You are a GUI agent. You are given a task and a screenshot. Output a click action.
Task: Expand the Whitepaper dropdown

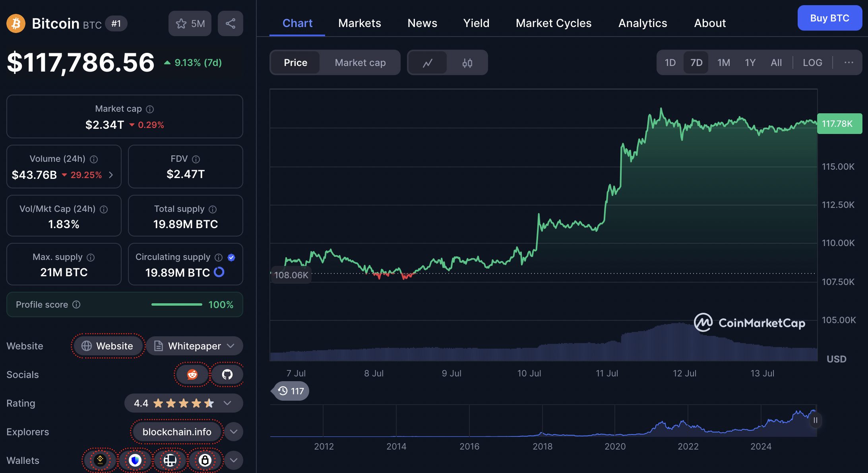tap(230, 346)
